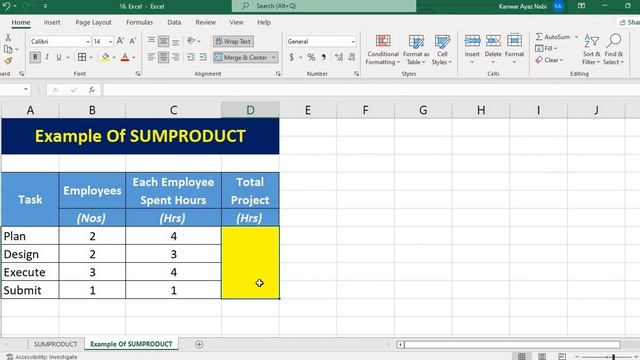Click the Cut icon
Screen dimensions: 640x360
point(8,38)
